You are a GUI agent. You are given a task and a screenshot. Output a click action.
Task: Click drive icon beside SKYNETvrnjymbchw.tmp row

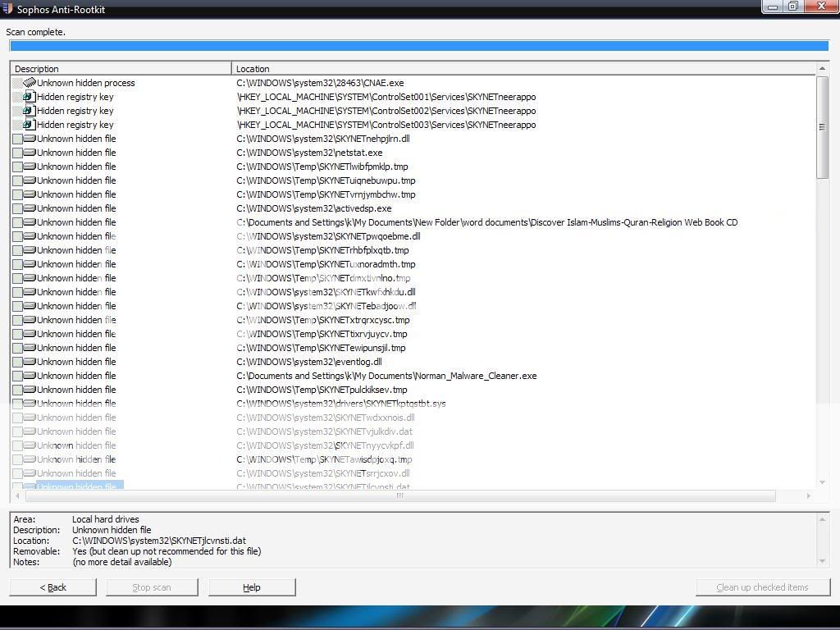tap(30, 194)
